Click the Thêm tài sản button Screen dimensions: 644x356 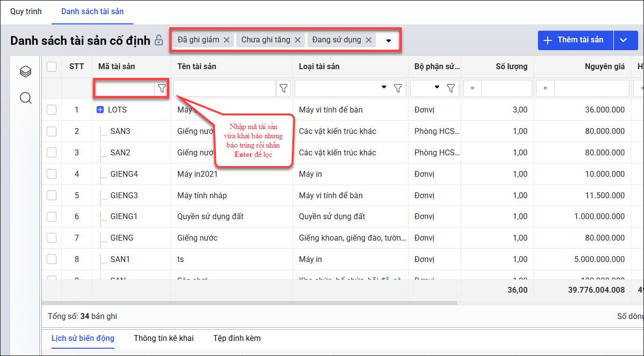(x=575, y=40)
